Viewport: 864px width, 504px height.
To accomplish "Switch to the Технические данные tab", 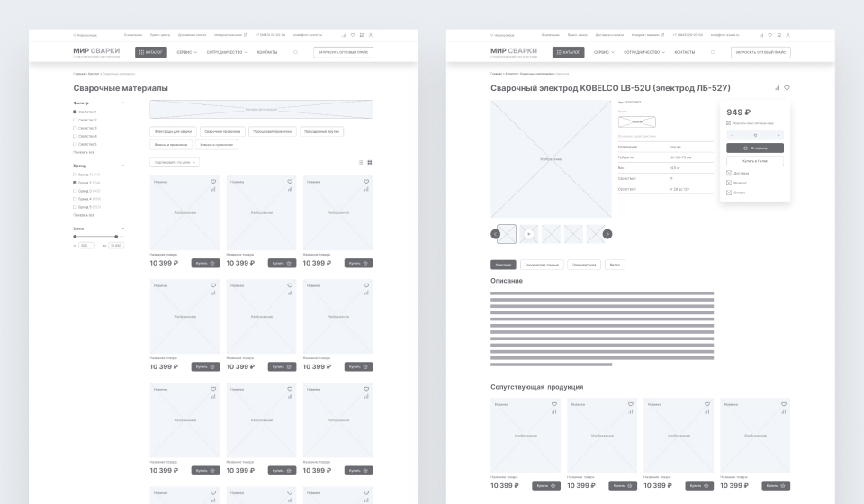I will 541,265.
